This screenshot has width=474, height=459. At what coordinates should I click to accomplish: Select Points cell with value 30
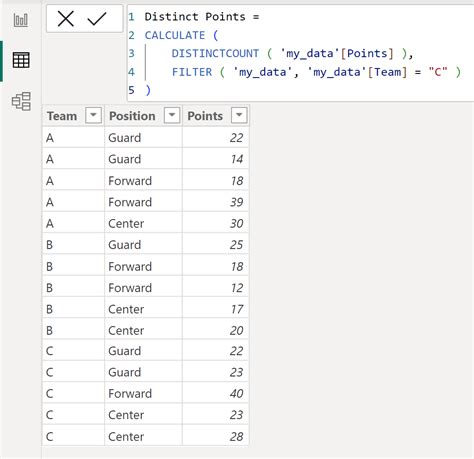[x=216, y=223]
